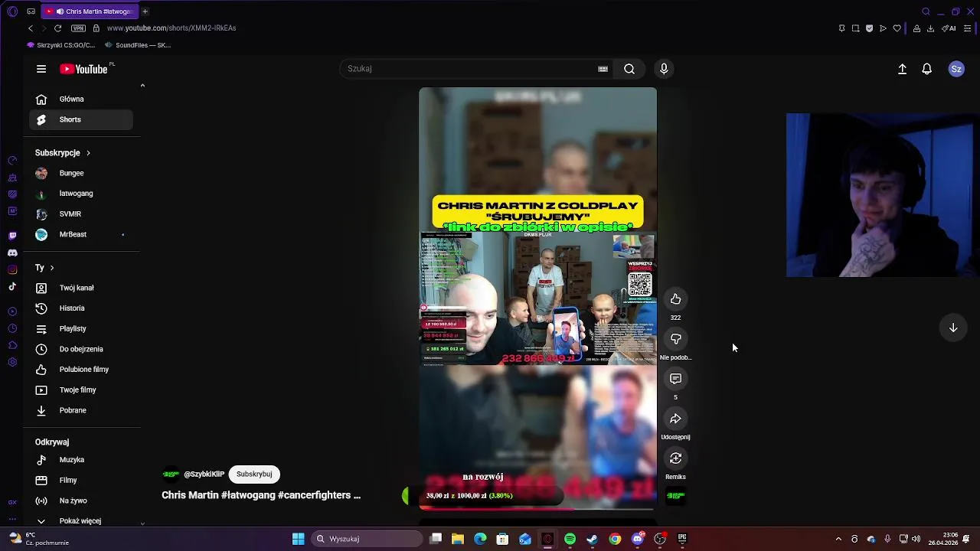
Task: Go to Główna in the sidebar
Action: coord(81,99)
